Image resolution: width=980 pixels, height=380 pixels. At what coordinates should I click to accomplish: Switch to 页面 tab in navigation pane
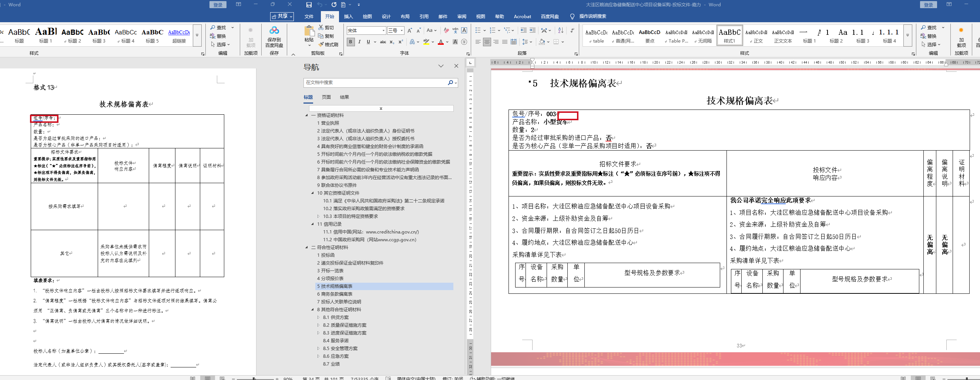[326, 97]
